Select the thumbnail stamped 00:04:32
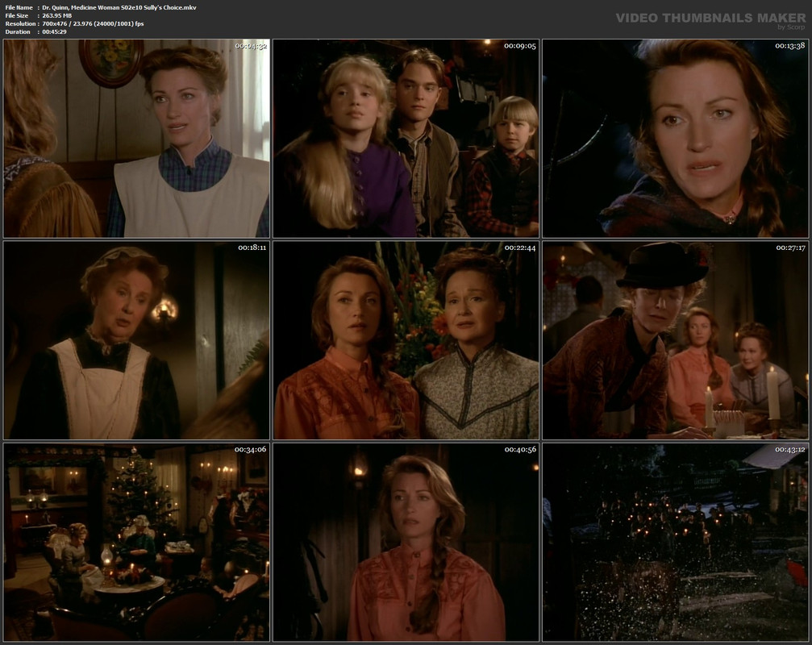This screenshot has width=812, height=645. (x=136, y=138)
